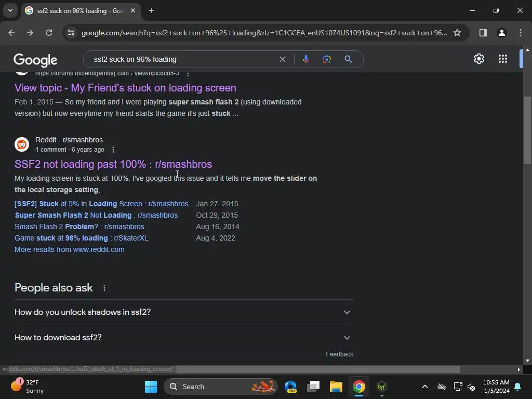The height and width of the screenshot is (399, 532).
Task: Open the Chrome tab search dropdown
Action: (x=10, y=10)
